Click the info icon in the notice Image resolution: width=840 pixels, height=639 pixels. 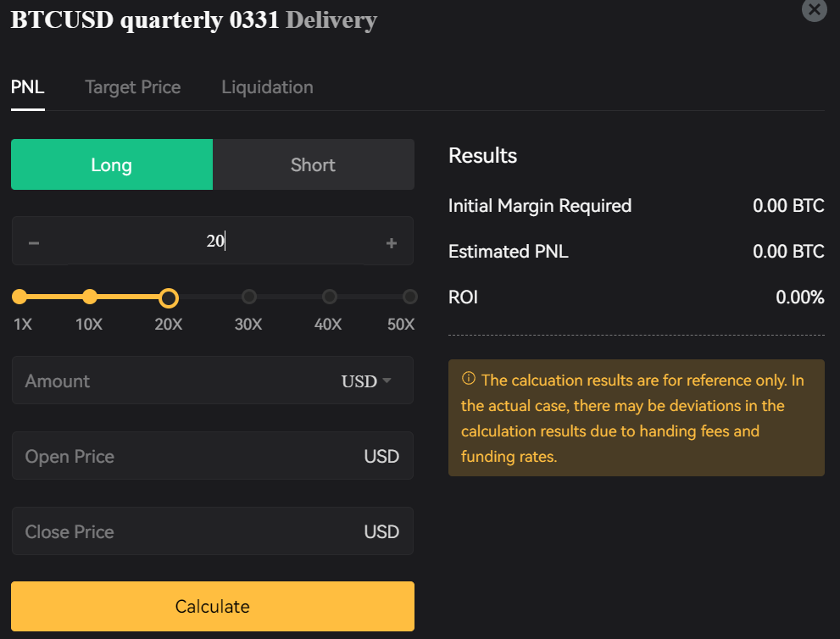(468, 379)
